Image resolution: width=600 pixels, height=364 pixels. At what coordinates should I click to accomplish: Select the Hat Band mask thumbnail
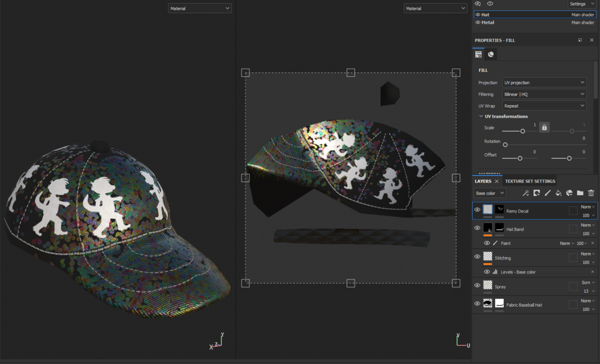pos(499,227)
